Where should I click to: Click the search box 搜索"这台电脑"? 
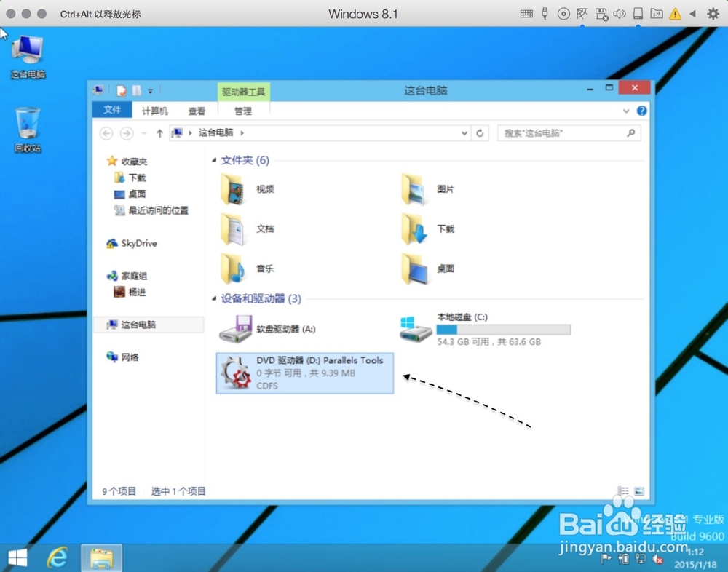coord(569,133)
